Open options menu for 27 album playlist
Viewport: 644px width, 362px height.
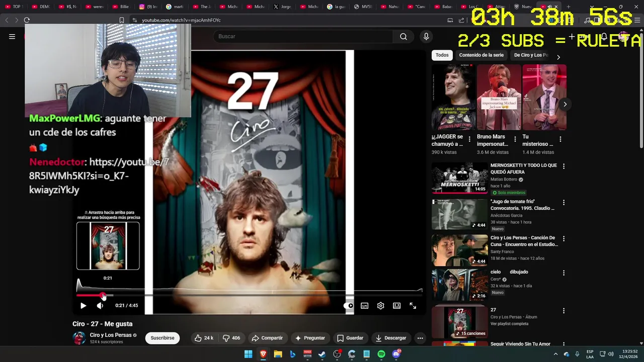(563, 311)
